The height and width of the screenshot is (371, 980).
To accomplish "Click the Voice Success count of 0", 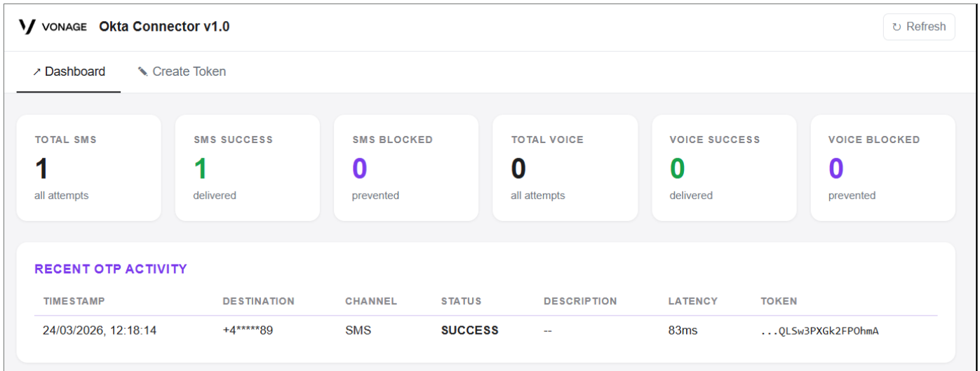I will coord(677,168).
